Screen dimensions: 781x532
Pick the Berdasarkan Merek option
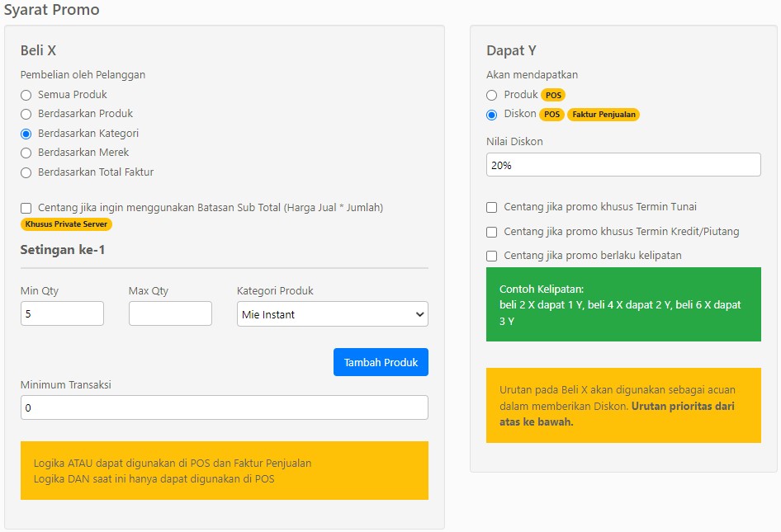point(26,153)
